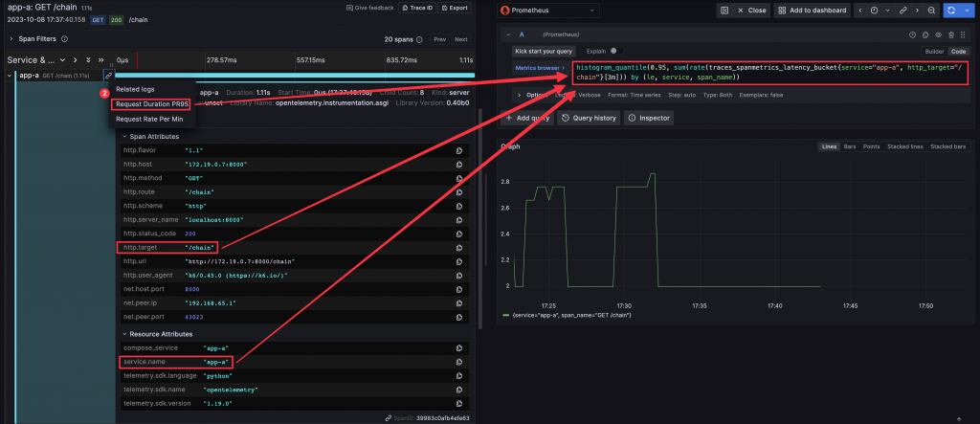Duplicate query A using the copy icon
Viewport: 980px width, 424px height.
coord(925,35)
